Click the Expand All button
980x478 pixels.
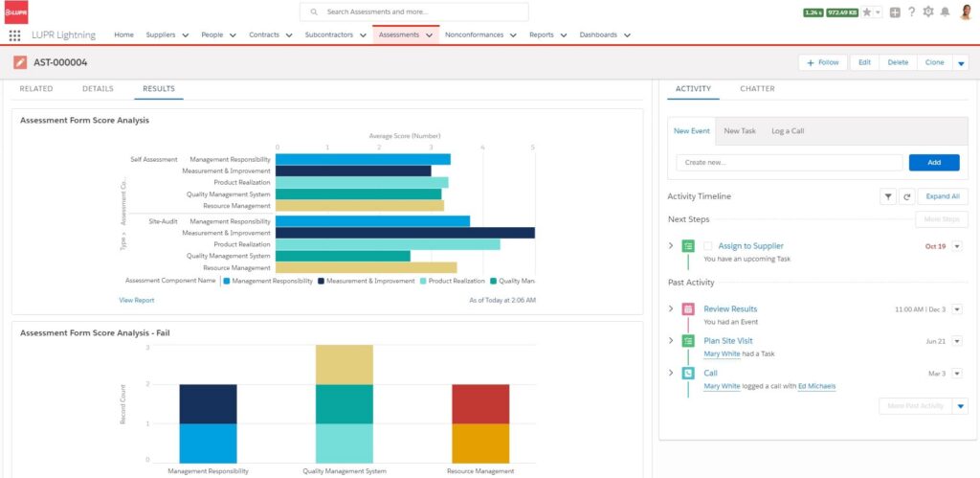(x=942, y=196)
